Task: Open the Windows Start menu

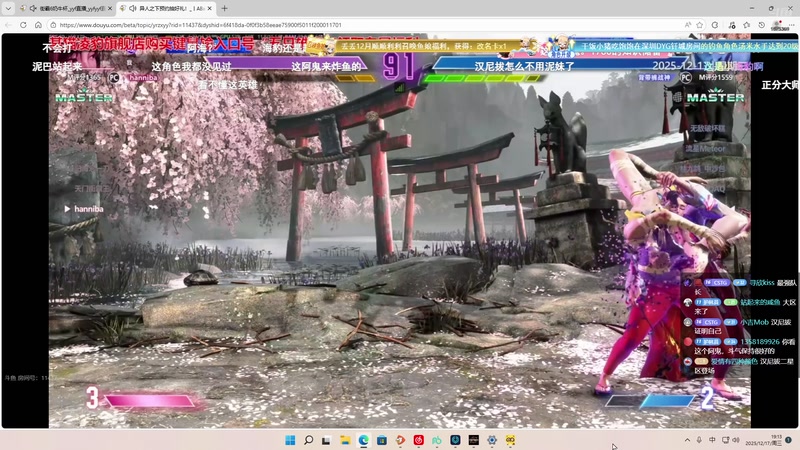Action: [290, 440]
